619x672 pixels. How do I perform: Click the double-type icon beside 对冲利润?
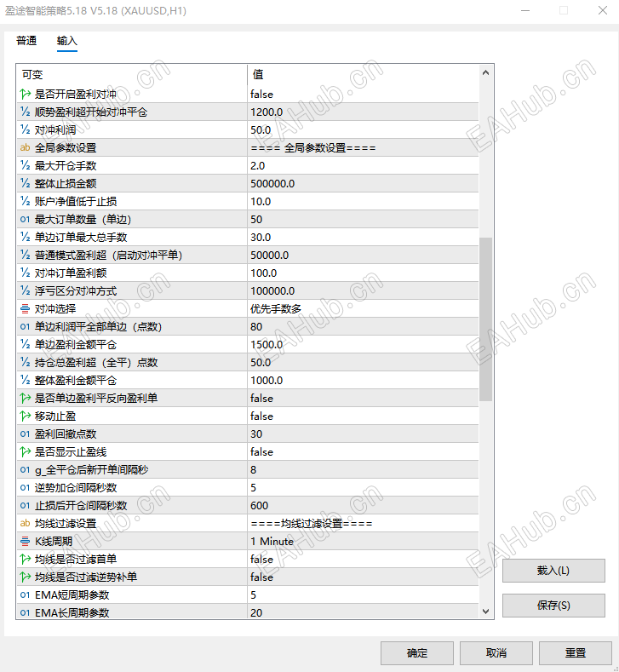[x=26, y=129]
